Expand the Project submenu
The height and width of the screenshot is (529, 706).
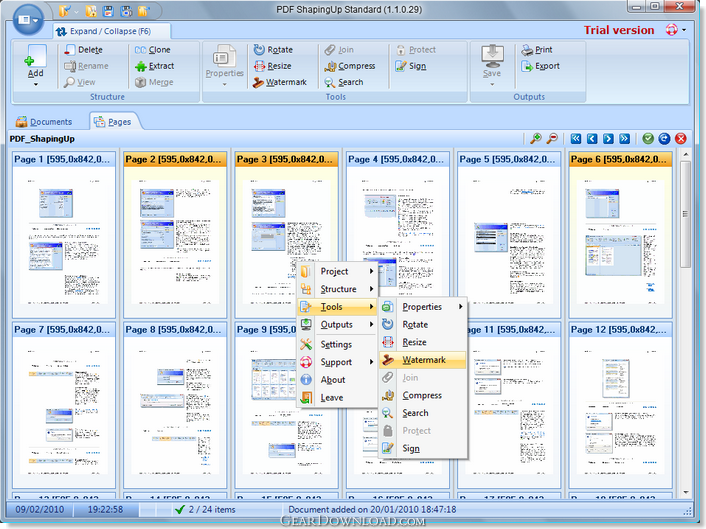click(x=338, y=271)
